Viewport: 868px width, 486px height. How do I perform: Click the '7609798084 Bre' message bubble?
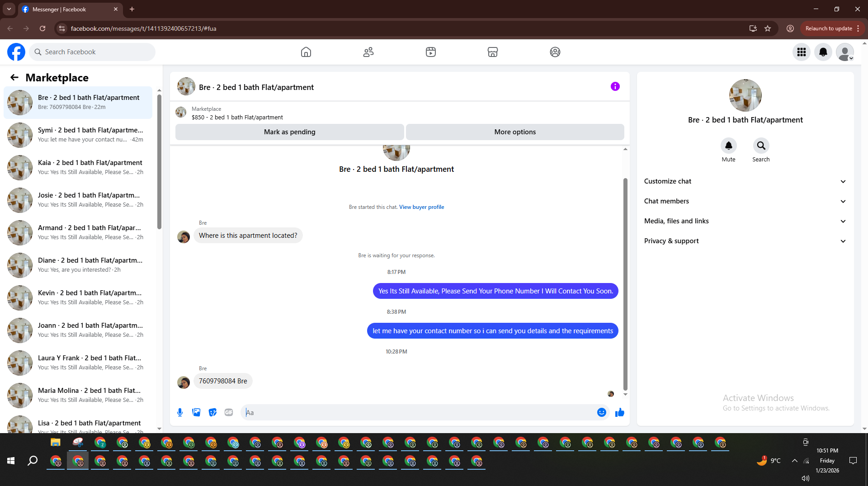point(223,381)
